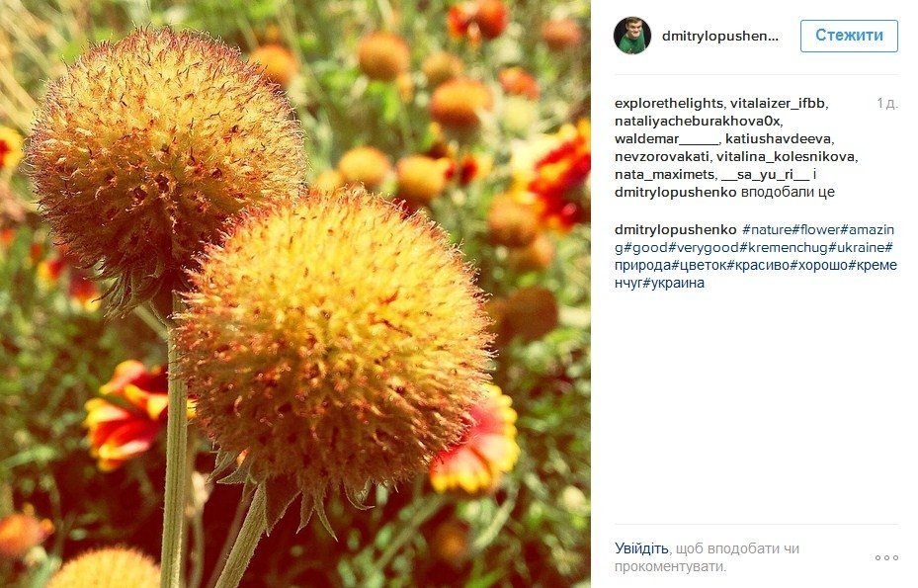Click the 1 д. post timestamp

point(887,103)
